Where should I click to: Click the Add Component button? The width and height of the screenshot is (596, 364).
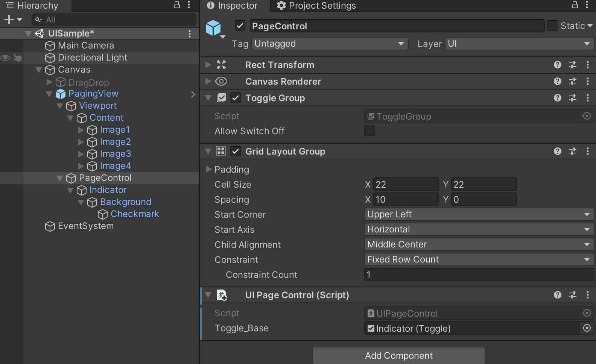(399, 355)
